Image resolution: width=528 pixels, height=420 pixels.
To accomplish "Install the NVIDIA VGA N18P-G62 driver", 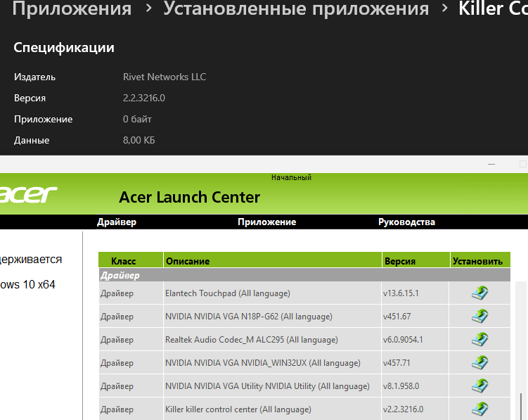I will (480, 316).
